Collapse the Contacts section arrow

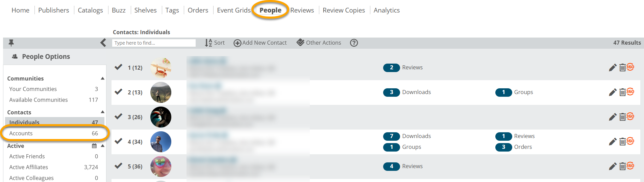point(102,112)
